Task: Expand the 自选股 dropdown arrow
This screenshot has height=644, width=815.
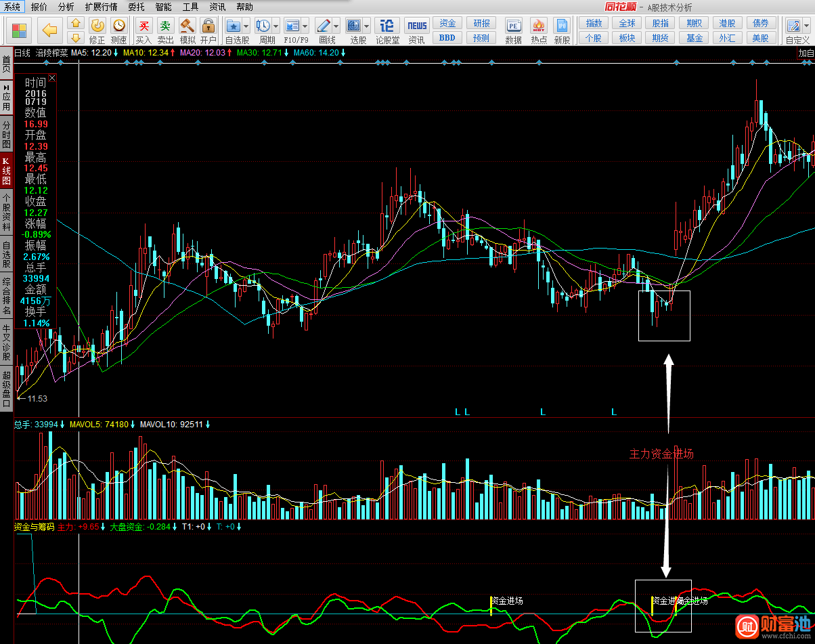Action: [x=246, y=26]
